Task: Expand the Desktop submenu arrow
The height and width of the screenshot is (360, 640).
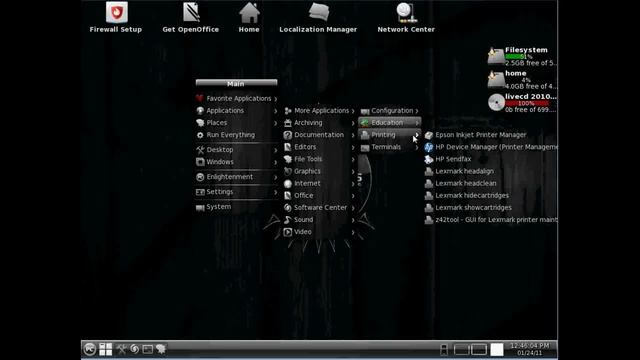Action: (276, 150)
